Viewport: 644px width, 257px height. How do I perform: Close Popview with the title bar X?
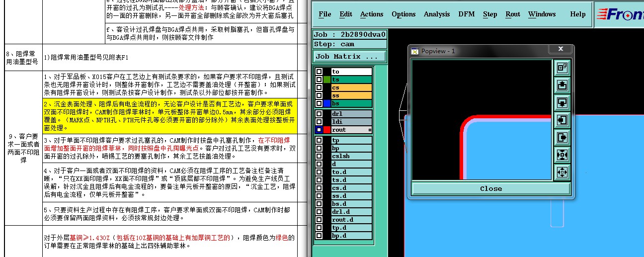[x=561, y=49]
